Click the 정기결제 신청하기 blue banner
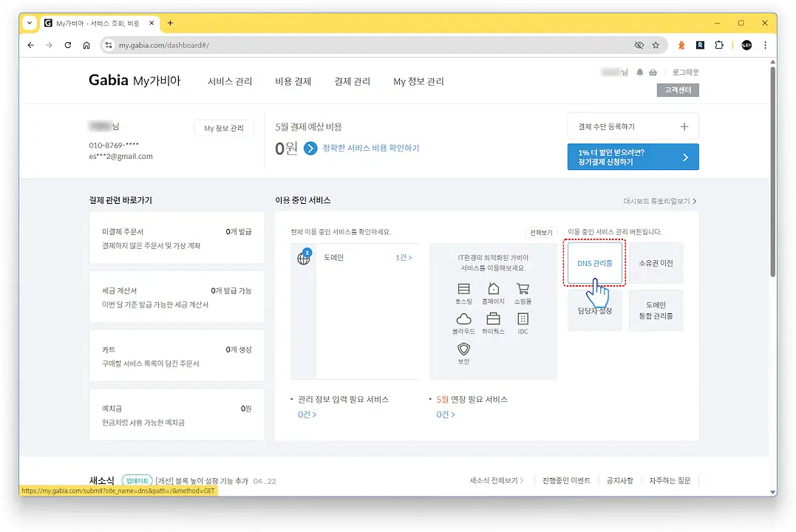 pyautogui.click(x=633, y=157)
